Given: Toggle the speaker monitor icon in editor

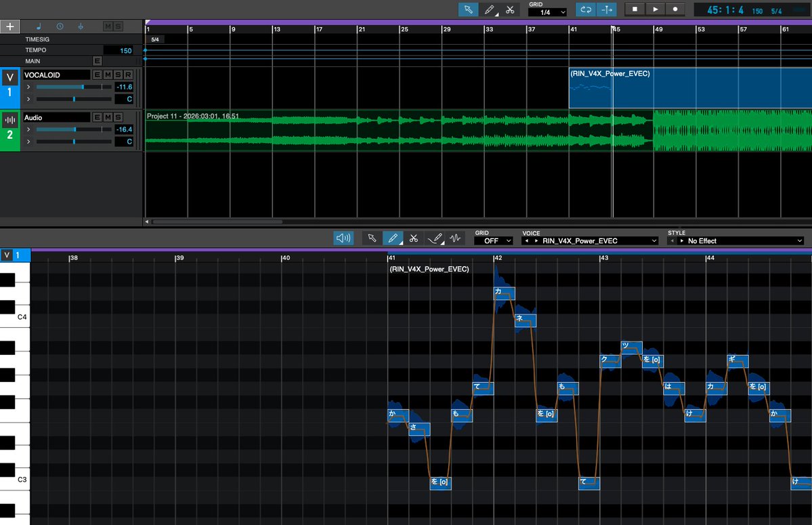Looking at the screenshot, I should pyautogui.click(x=343, y=238).
